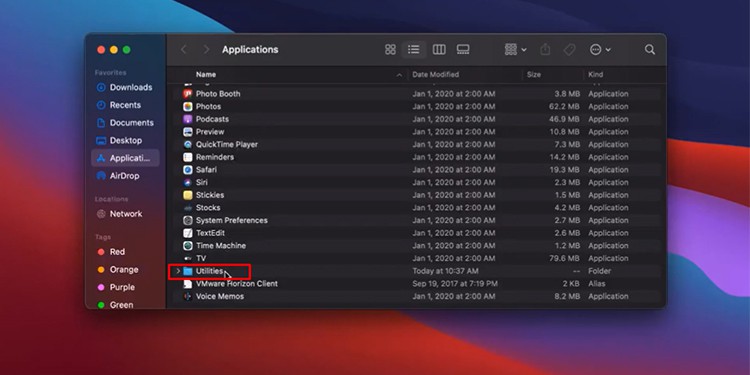This screenshot has height=375, width=750.
Task: Click the Edit Tags icon
Action: tap(569, 49)
